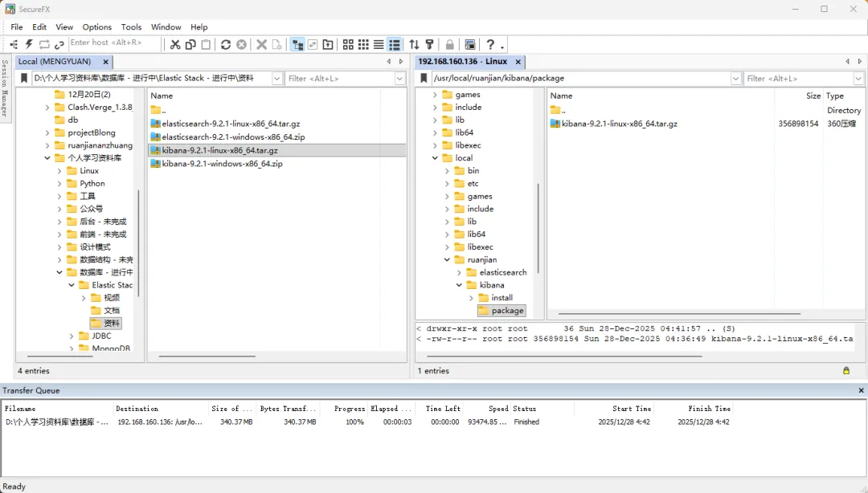Click the remote Size column header
The width and height of the screenshot is (868, 493).
[798, 96]
